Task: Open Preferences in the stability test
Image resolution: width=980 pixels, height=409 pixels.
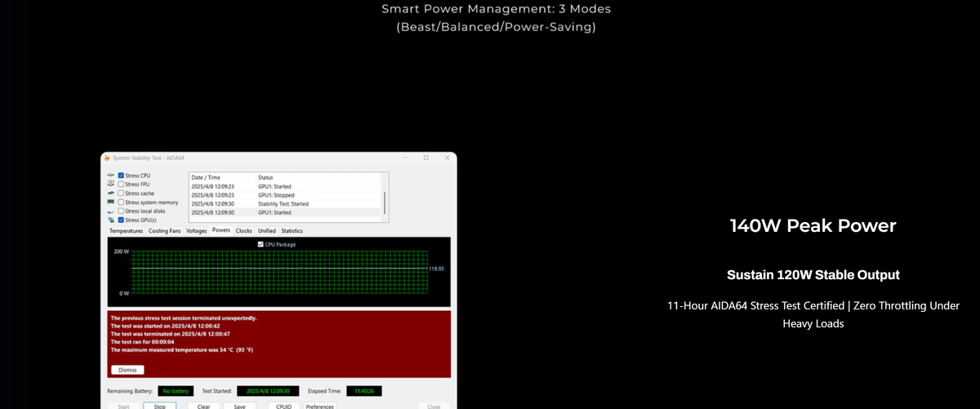Action: (x=319, y=406)
